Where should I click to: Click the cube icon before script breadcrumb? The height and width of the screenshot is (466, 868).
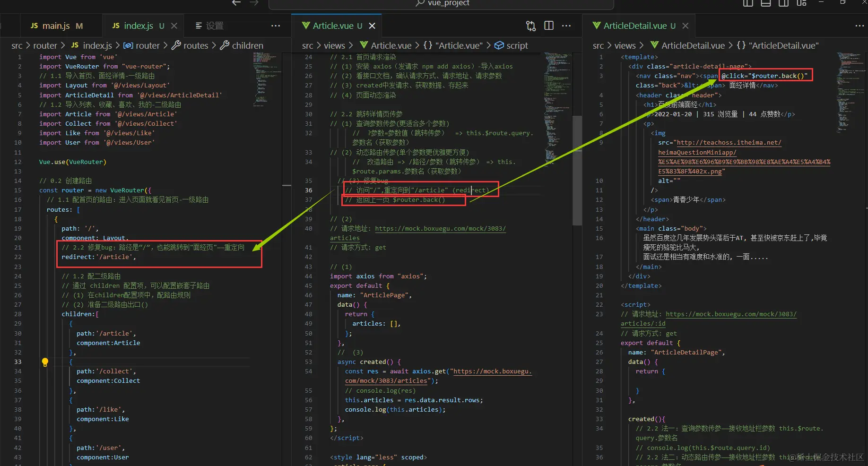pyautogui.click(x=499, y=45)
